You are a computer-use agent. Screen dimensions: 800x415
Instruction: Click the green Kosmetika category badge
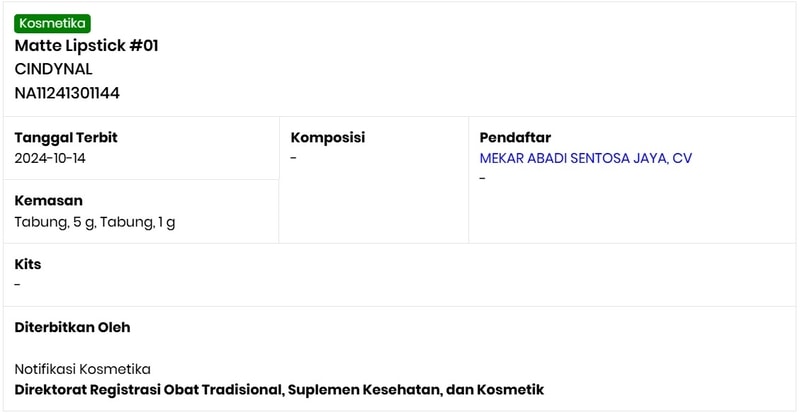click(52, 23)
